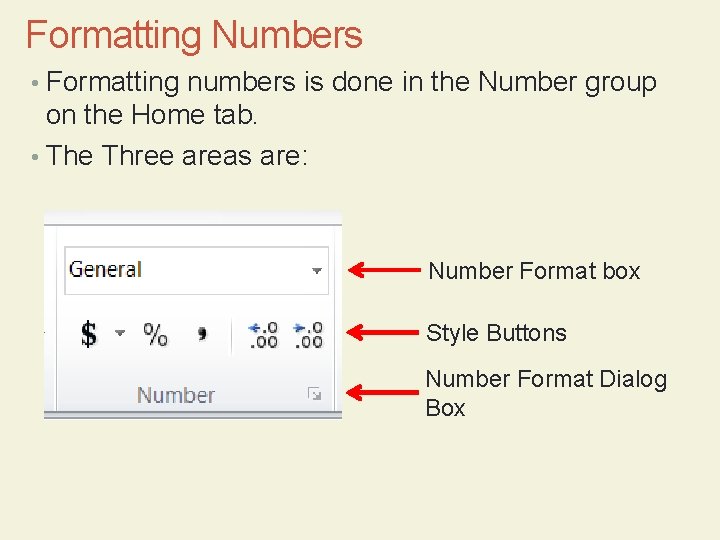Open the Number Format dialog box launcher
The image size is (720, 540).
click(x=315, y=394)
